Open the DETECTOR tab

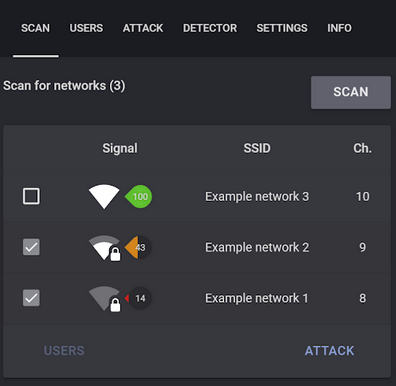pyautogui.click(x=210, y=28)
